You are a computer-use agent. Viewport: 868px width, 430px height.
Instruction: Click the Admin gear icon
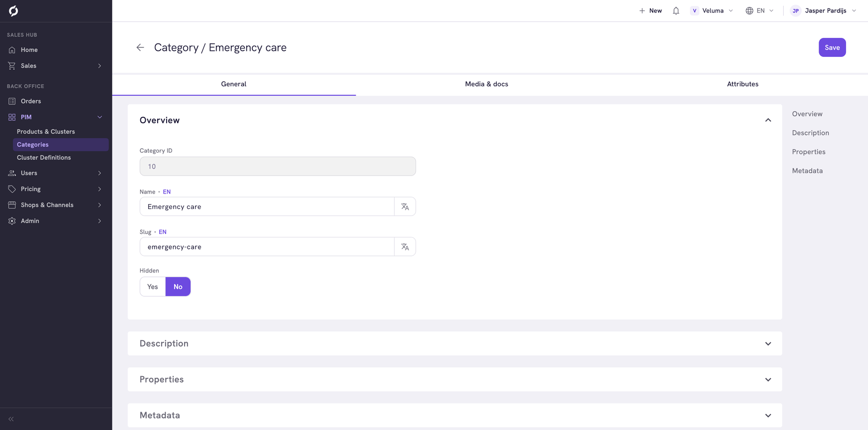coord(12,221)
